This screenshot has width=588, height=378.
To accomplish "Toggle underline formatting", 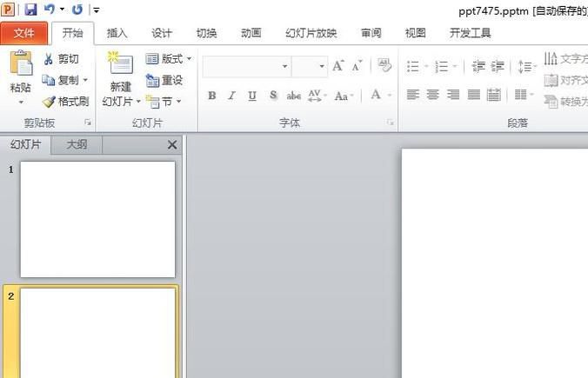I will [x=252, y=96].
